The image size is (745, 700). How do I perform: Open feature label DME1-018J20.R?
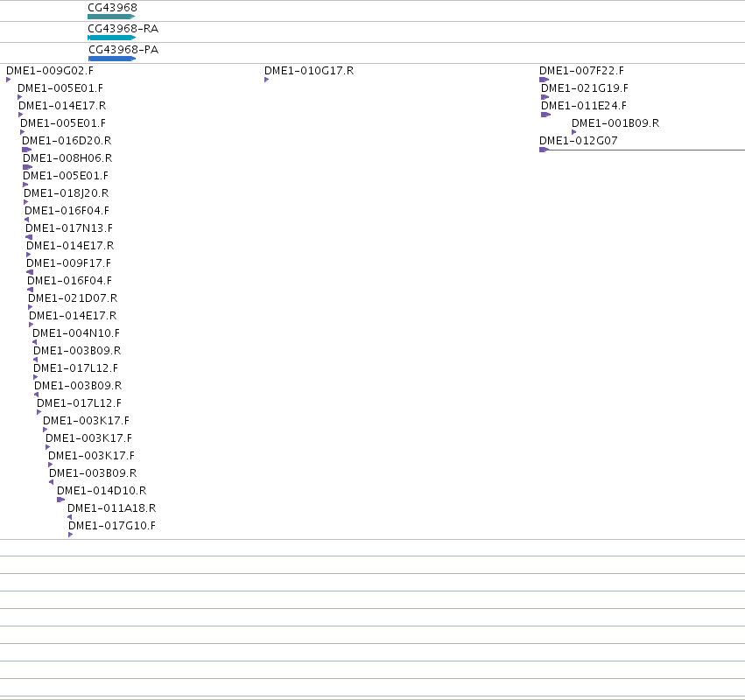[x=66, y=193]
